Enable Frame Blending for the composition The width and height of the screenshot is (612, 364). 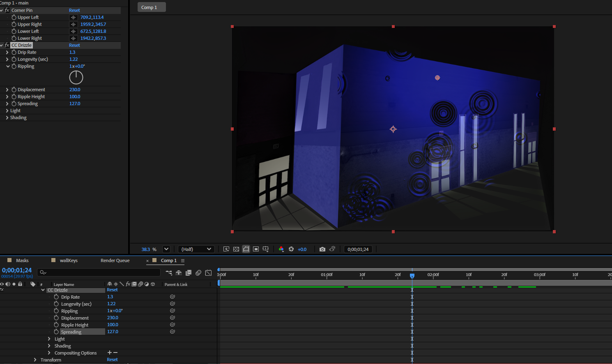[x=189, y=272]
